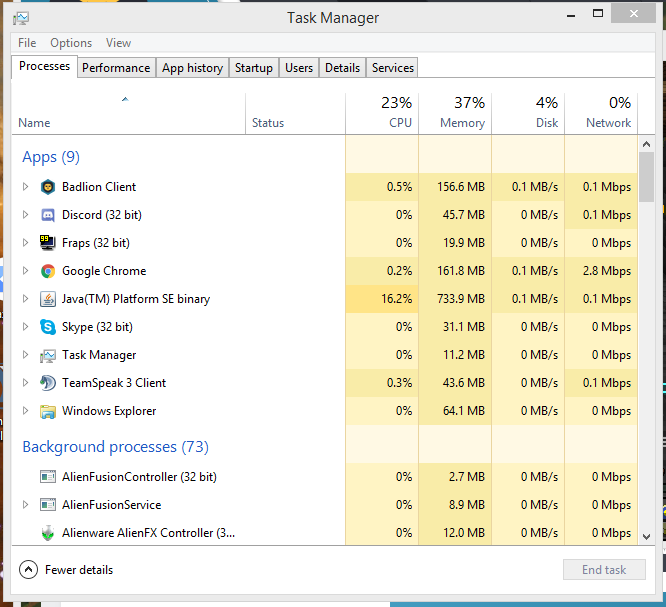Viewport: 666px width, 607px height.
Task: Click the Task Manager title bar icon
Action: pos(20,18)
